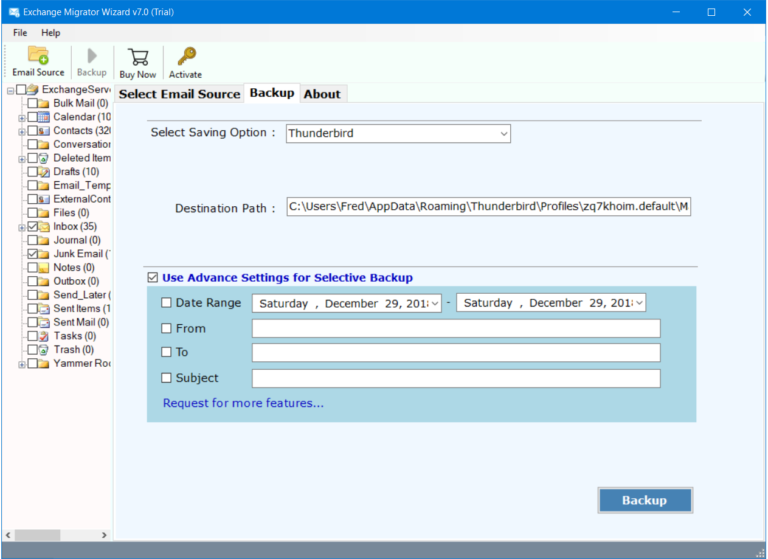Image resolution: width=768 pixels, height=559 pixels.
Task: Uncheck the Inbox folder checkbox
Action: click(x=32, y=226)
